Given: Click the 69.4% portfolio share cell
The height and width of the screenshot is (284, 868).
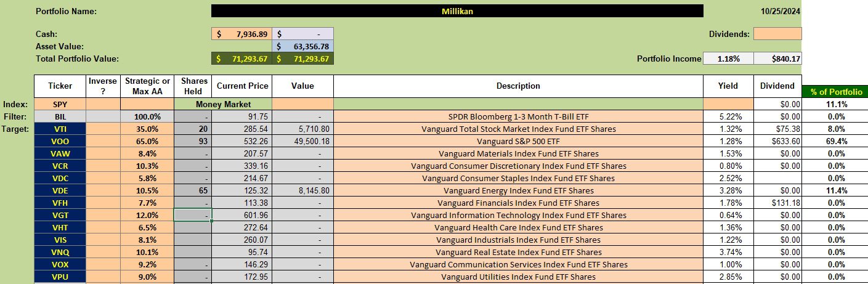Looking at the screenshot, I should pyautogui.click(x=836, y=141).
